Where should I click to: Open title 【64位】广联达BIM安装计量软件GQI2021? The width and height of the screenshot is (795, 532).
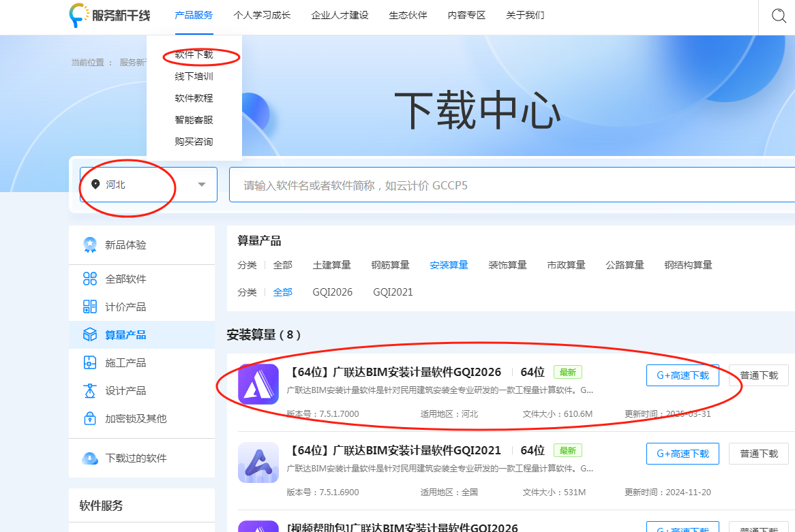pos(394,450)
